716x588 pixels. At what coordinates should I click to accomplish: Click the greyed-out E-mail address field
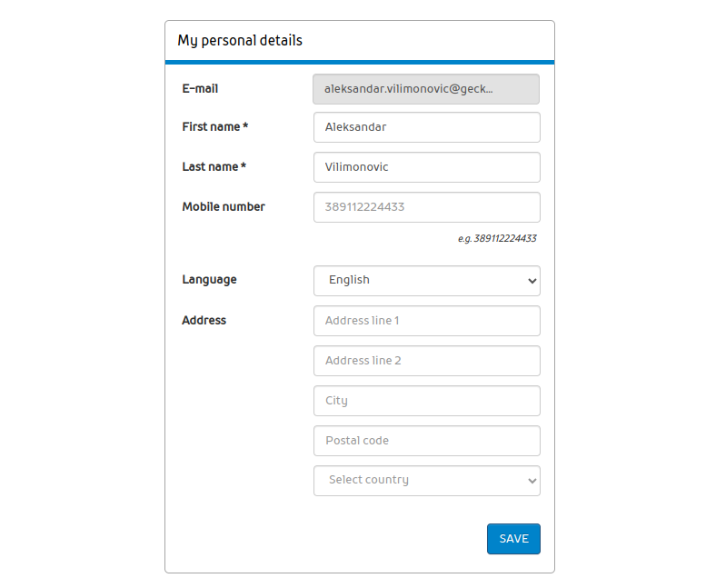pyautogui.click(x=426, y=89)
